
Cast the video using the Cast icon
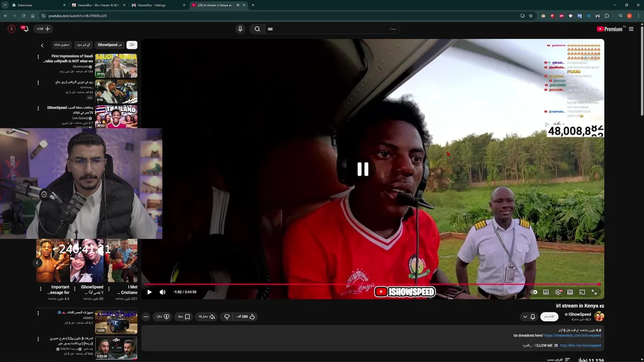pyautogui.click(x=582, y=292)
